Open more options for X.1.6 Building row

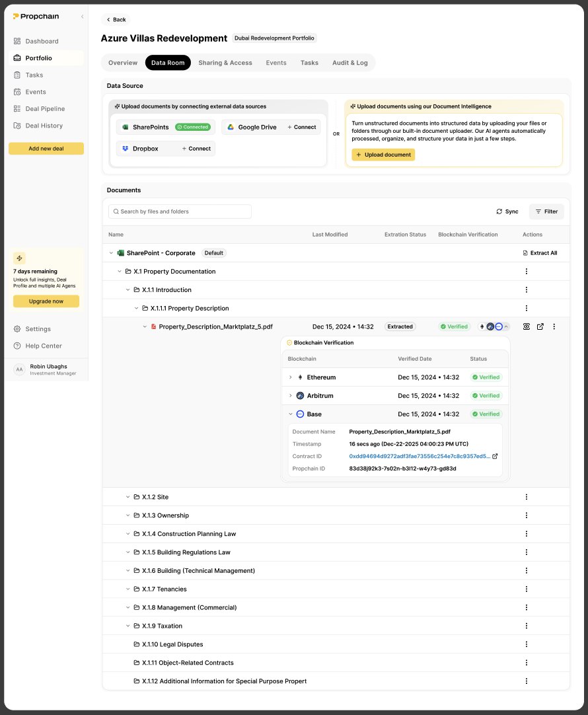pos(527,571)
